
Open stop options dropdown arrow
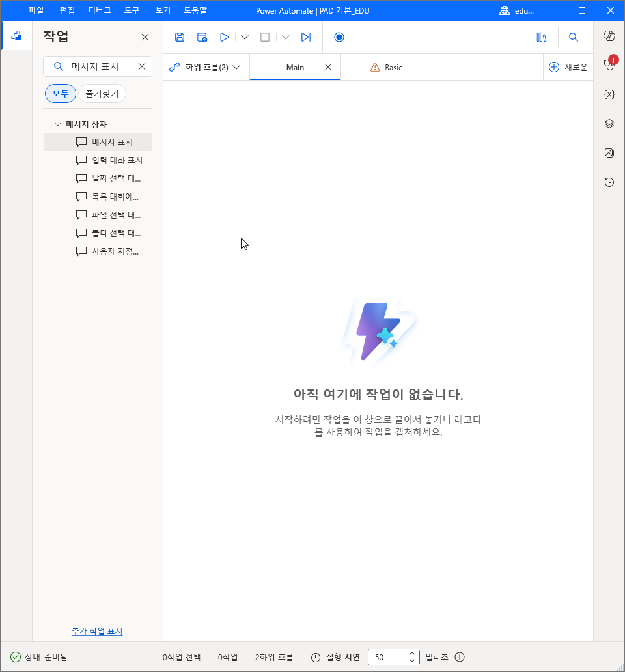coord(286,37)
